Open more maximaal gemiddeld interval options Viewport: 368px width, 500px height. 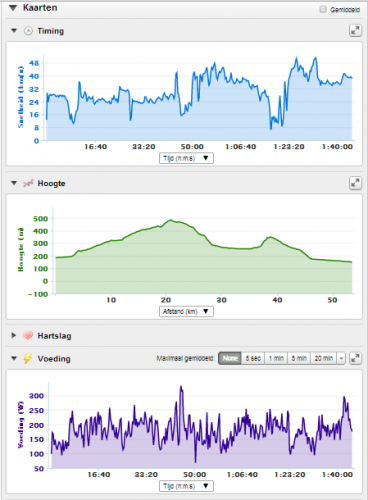(x=341, y=358)
